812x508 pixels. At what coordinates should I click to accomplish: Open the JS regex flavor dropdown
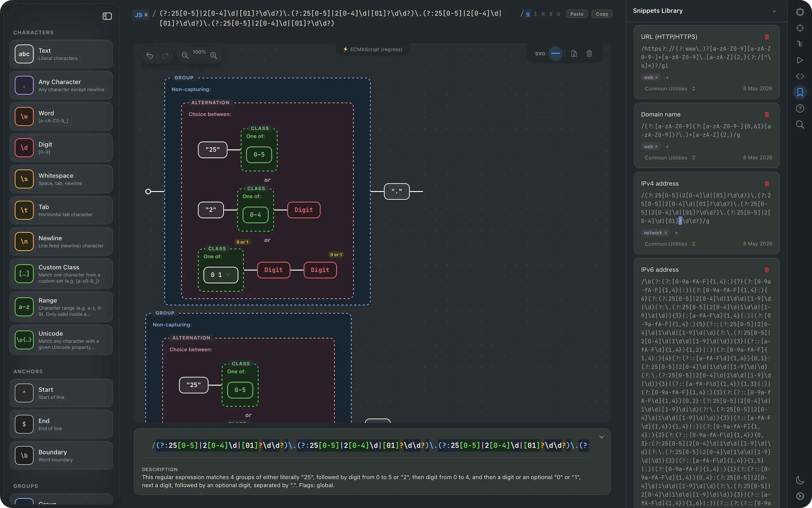point(141,15)
